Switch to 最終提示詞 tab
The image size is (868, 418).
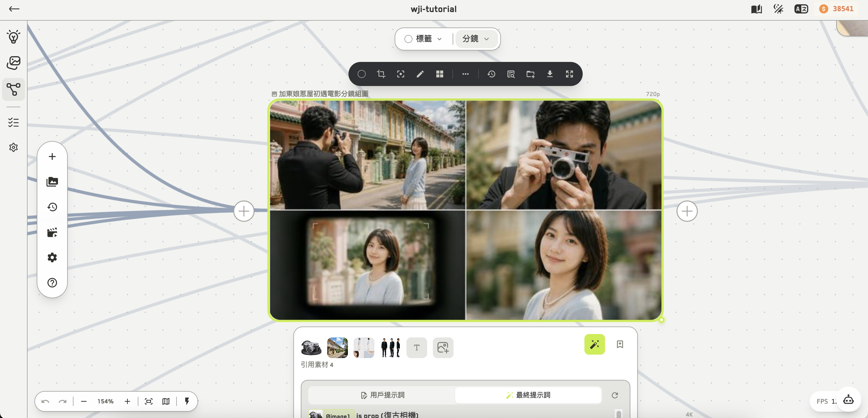[528, 395]
